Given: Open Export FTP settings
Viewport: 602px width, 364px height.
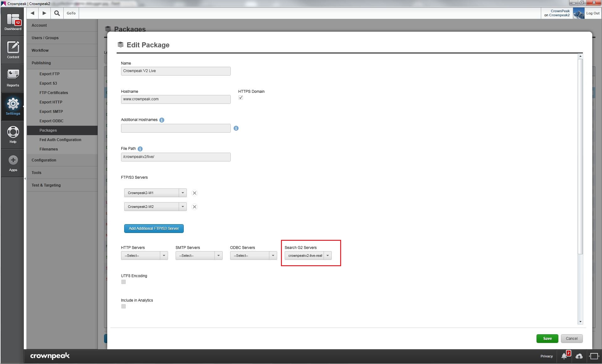Looking at the screenshot, I should point(62,74).
